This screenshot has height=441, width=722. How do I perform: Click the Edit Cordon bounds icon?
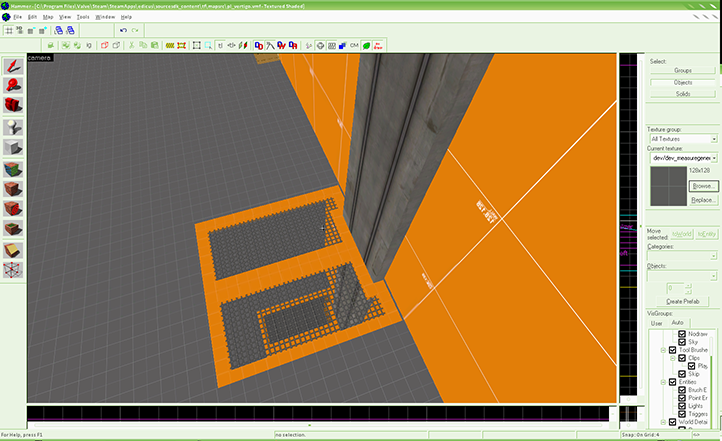181,45
